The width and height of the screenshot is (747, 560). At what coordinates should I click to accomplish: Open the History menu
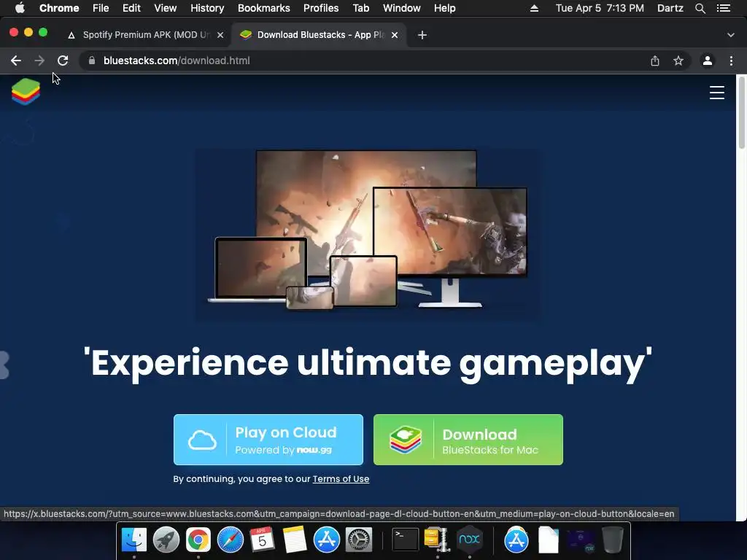tap(207, 8)
